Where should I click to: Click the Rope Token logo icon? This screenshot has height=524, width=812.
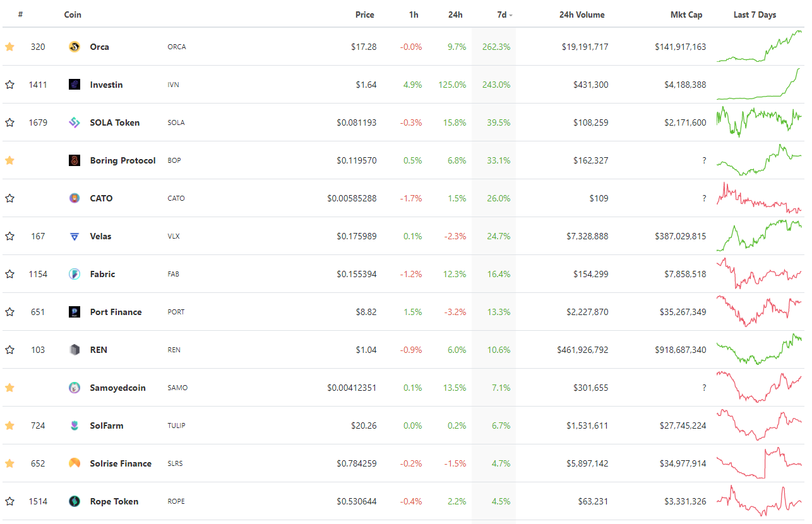pos(75,501)
